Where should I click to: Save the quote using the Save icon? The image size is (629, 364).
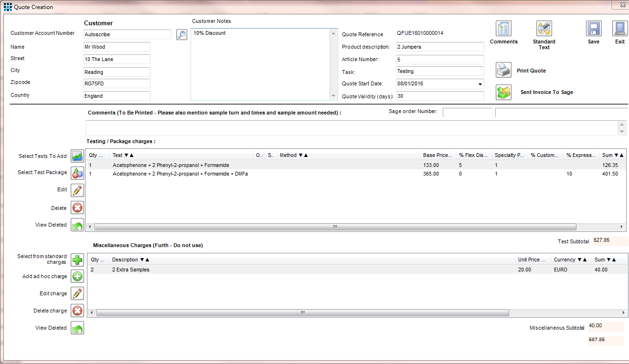pos(594,29)
